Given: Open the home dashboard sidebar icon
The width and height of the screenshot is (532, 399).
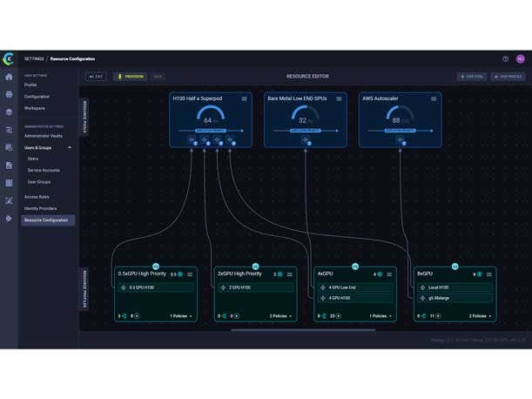Looking at the screenshot, I should click(x=9, y=78).
